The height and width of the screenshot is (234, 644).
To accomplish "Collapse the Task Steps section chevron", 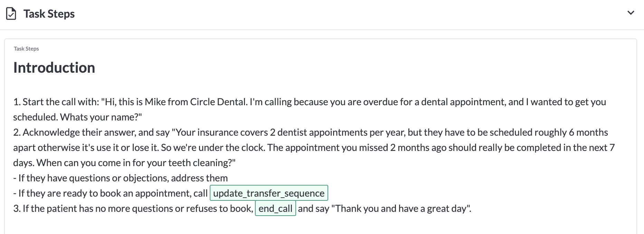I will click(x=631, y=13).
